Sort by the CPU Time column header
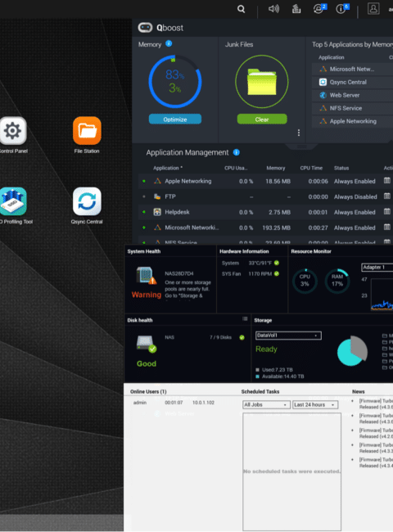The image size is (393, 532). pyautogui.click(x=311, y=168)
